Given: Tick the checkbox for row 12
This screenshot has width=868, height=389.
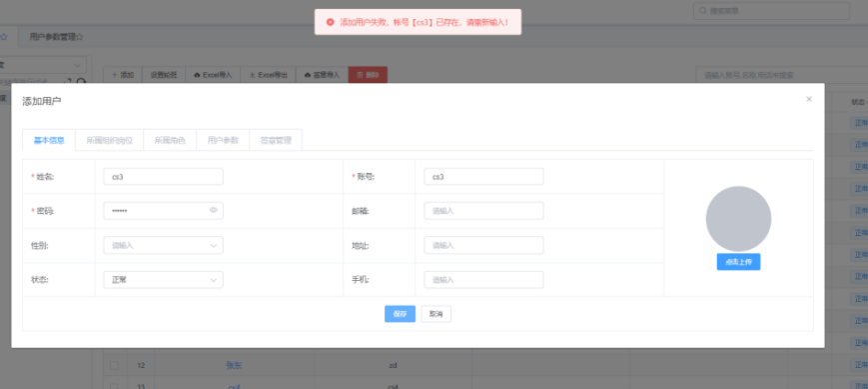Looking at the screenshot, I should point(114,366).
